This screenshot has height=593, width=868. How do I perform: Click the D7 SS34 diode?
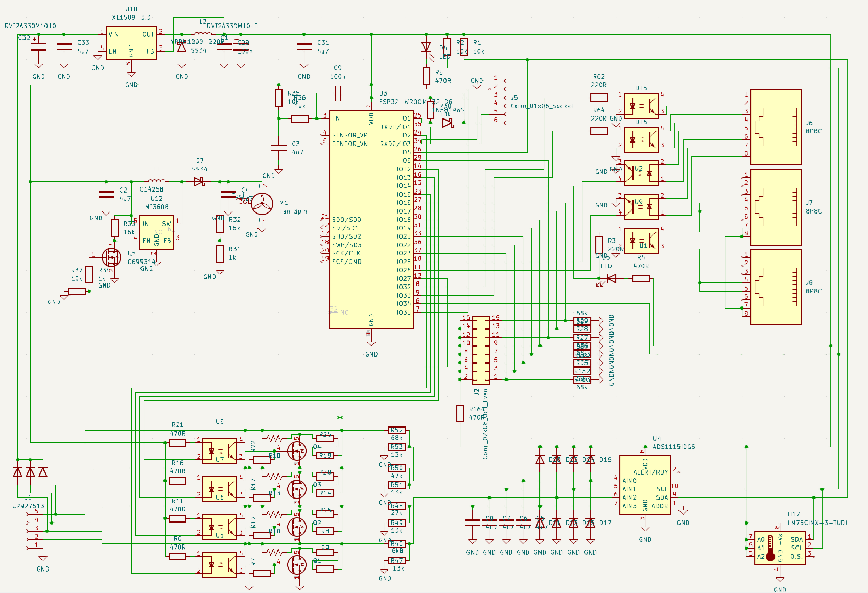click(200, 181)
